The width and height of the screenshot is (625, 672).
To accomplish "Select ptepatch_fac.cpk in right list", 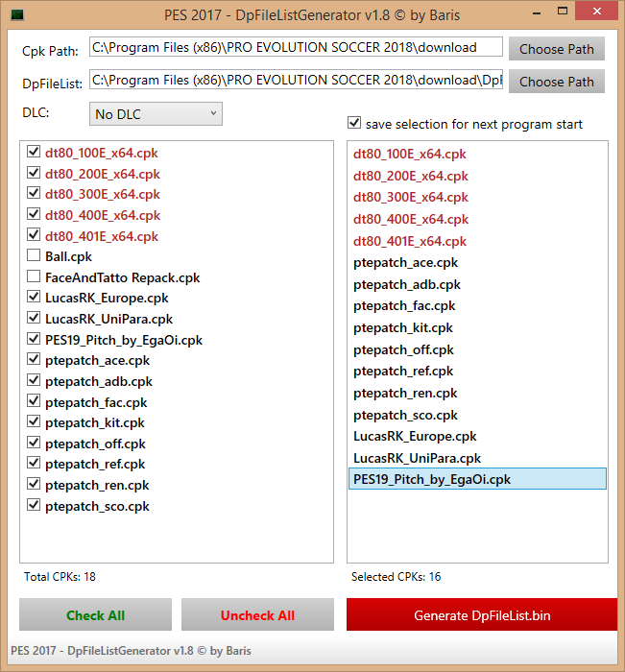I will [x=477, y=305].
